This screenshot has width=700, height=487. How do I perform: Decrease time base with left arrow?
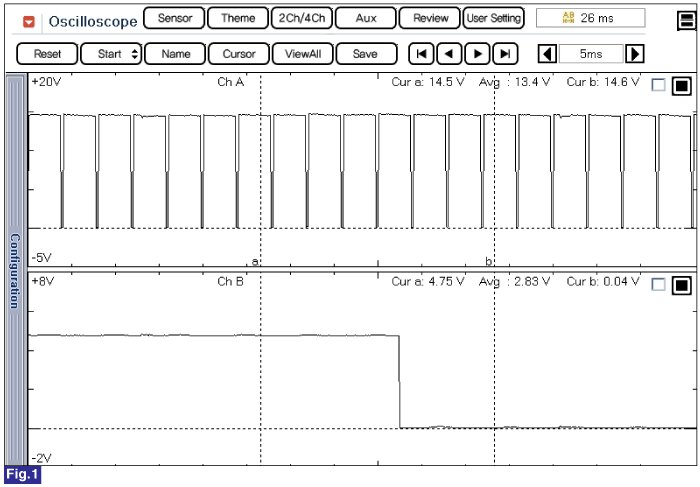click(x=547, y=54)
